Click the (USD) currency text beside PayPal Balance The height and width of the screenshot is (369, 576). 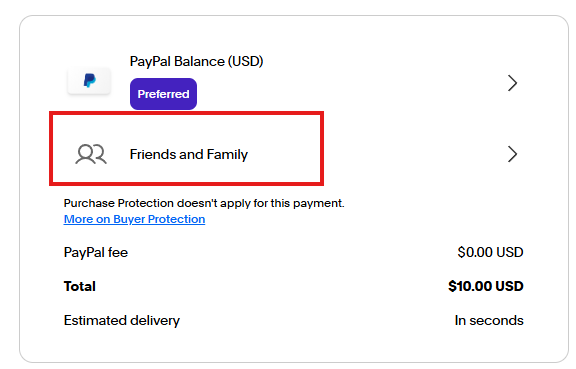click(x=246, y=61)
